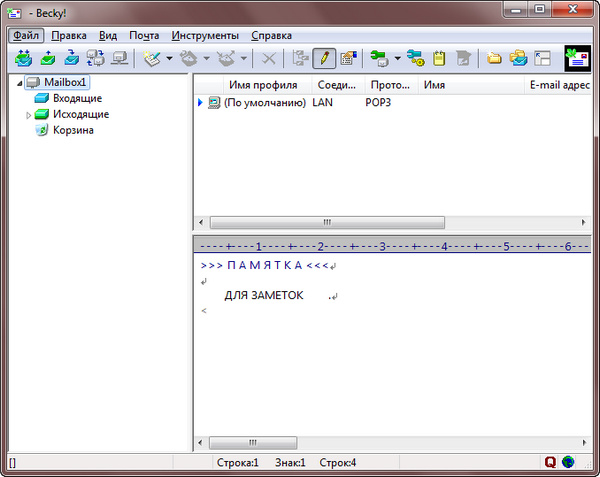The image size is (600, 477).
Task: Click the Знак:1 status field
Action: [x=290, y=463]
